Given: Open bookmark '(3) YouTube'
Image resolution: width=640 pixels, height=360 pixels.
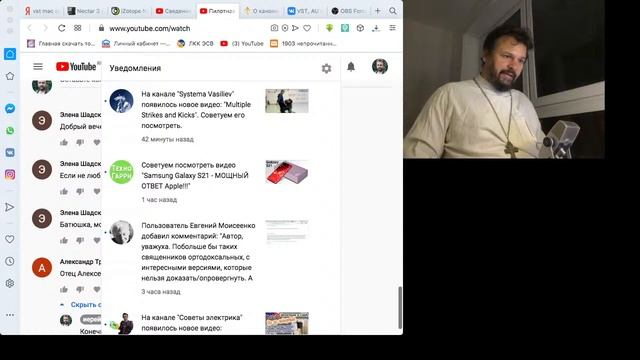Looking at the screenshot, I should tap(242, 43).
